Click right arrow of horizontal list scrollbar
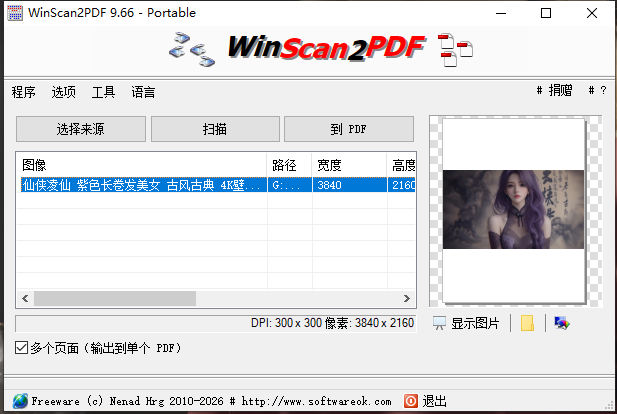This screenshot has width=617, height=414. point(406,299)
